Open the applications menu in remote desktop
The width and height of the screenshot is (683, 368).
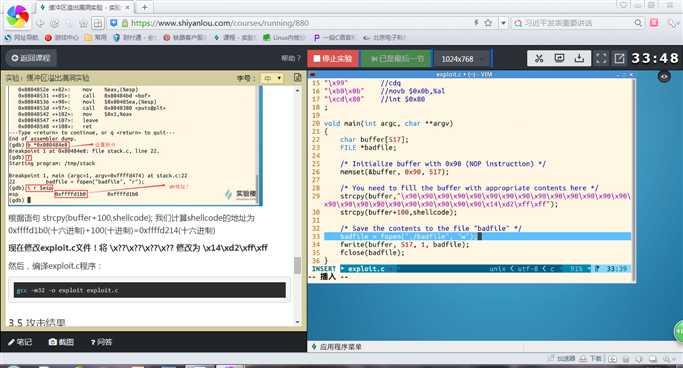point(337,347)
